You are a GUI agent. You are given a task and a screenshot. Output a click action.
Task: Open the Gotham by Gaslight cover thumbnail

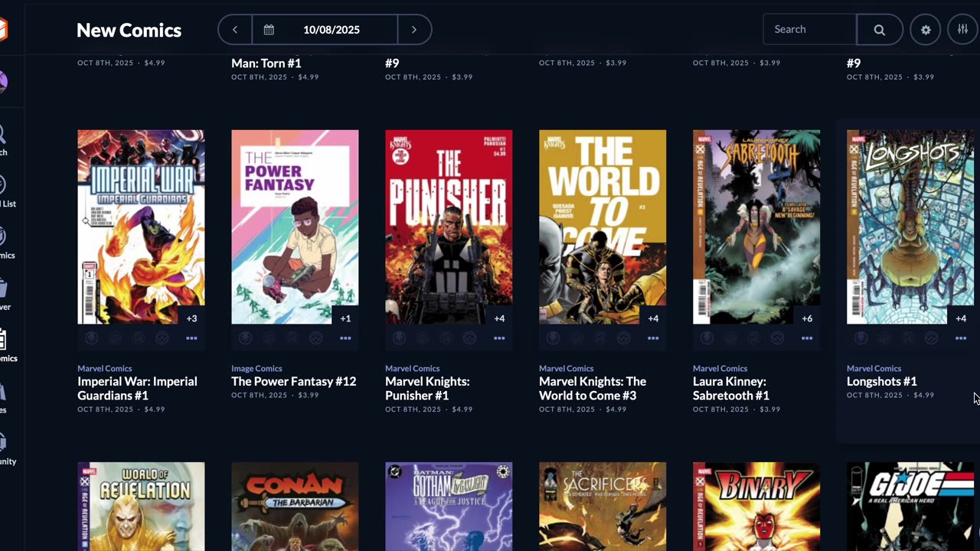click(x=449, y=507)
